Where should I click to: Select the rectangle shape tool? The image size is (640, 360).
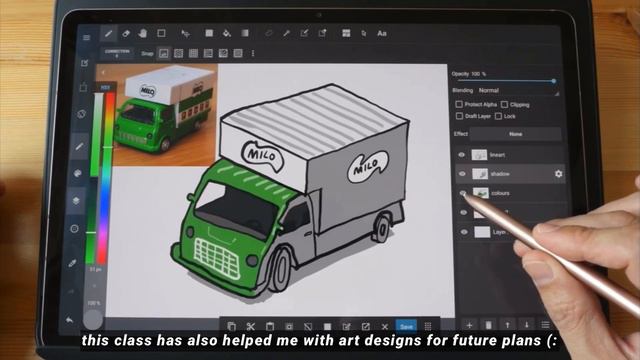pyautogui.click(x=162, y=33)
